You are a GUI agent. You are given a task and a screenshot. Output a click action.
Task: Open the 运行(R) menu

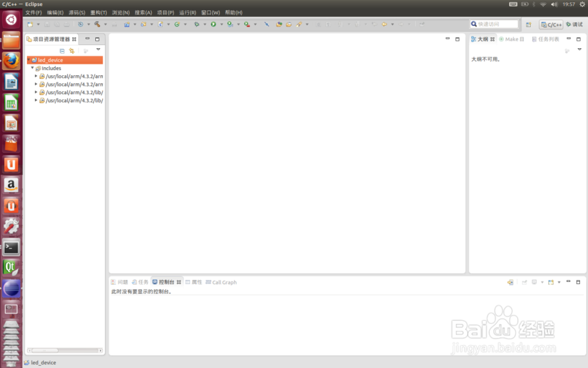pos(188,12)
